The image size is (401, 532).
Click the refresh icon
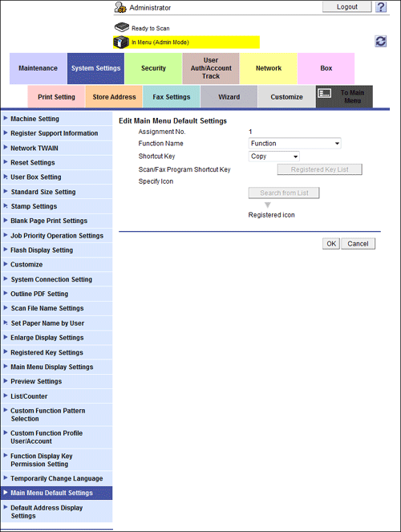pyautogui.click(x=381, y=42)
